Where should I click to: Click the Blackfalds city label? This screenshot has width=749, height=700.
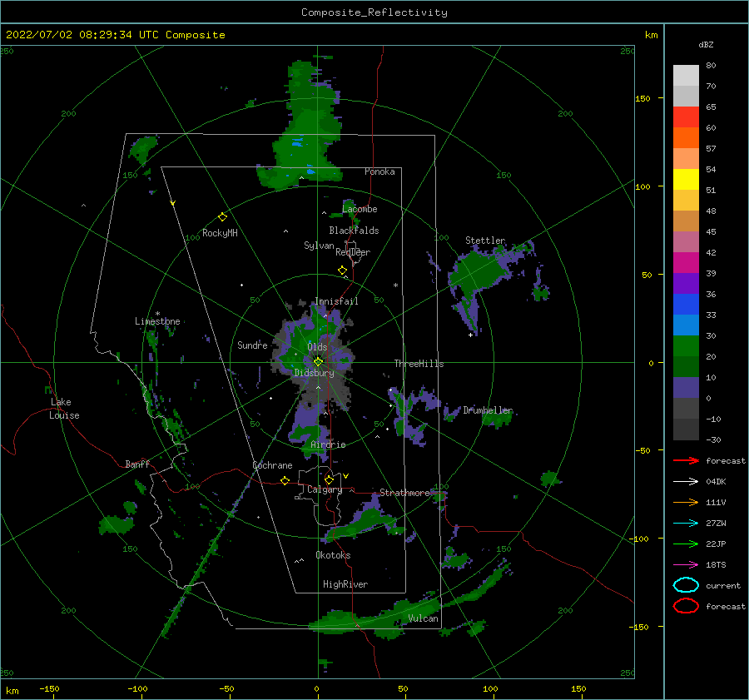click(354, 231)
